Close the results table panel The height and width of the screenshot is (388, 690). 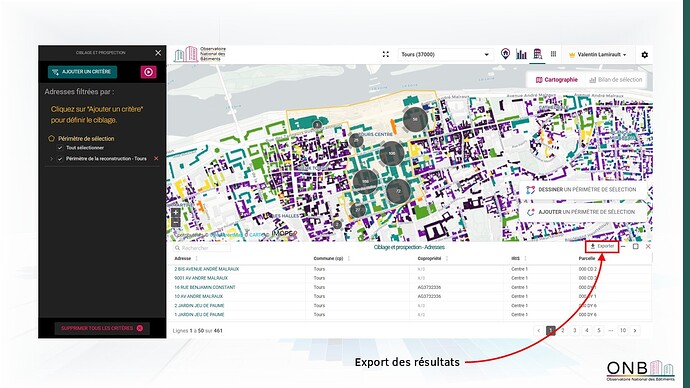click(x=648, y=246)
